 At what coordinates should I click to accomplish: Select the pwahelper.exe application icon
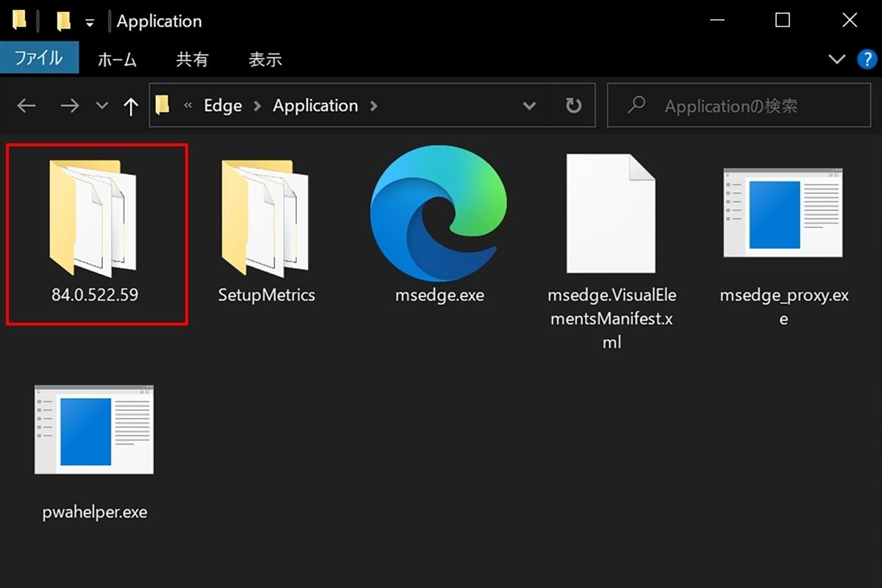[94, 430]
